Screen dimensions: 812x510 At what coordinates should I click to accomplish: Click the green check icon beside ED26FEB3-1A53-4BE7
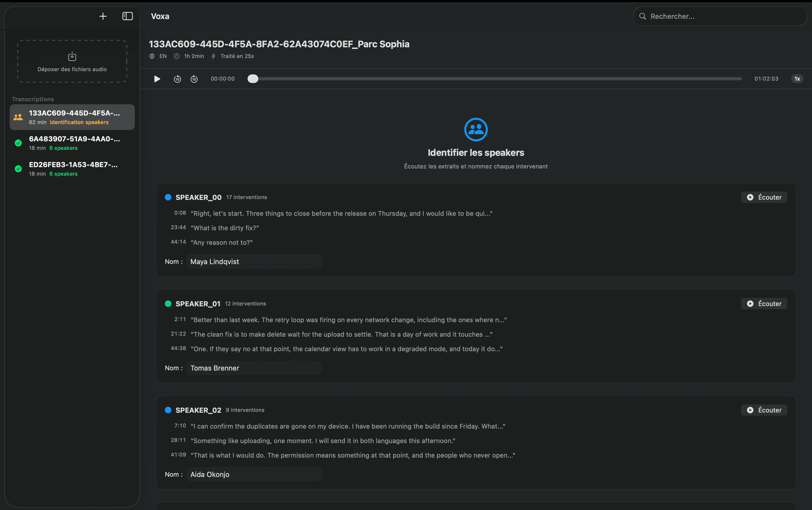pyautogui.click(x=18, y=169)
